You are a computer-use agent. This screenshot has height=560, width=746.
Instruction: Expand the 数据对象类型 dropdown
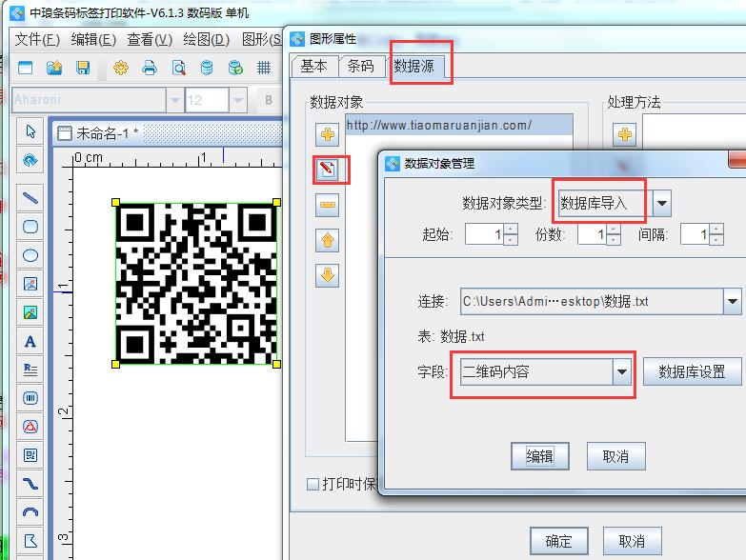pyautogui.click(x=661, y=202)
